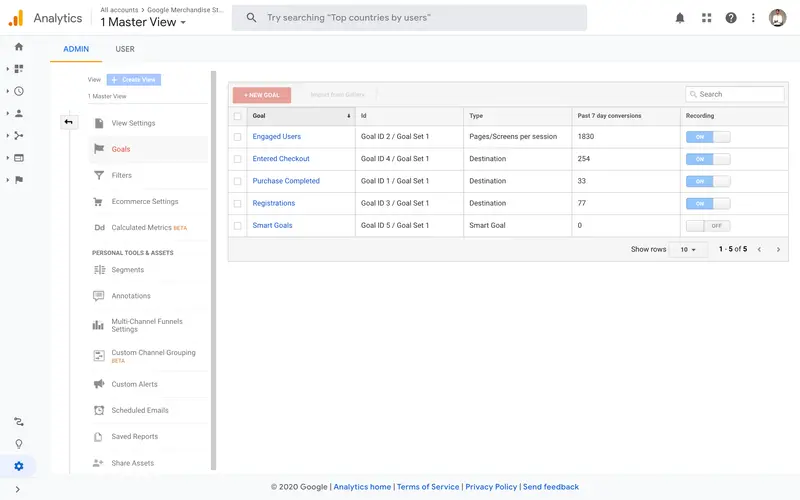The image size is (800, 500).
Task: Expand the Behavior section arrow
Action: click(7, 158)
